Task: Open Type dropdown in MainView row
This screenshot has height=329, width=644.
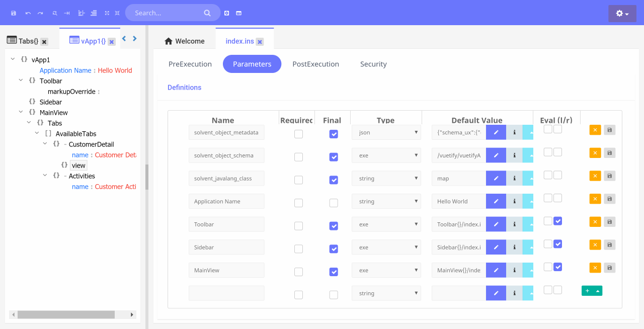Action: pos(386,270)
